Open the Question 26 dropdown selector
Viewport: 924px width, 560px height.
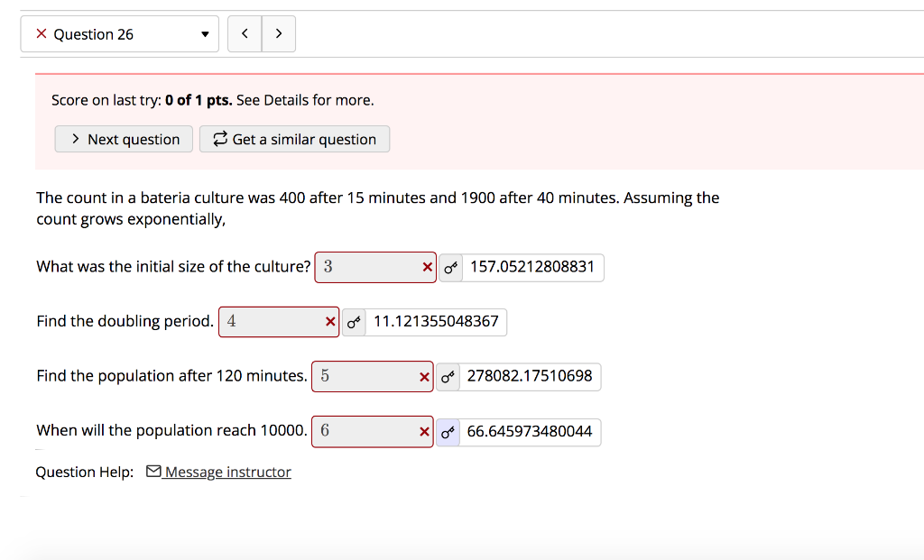[x=206, y=33]
